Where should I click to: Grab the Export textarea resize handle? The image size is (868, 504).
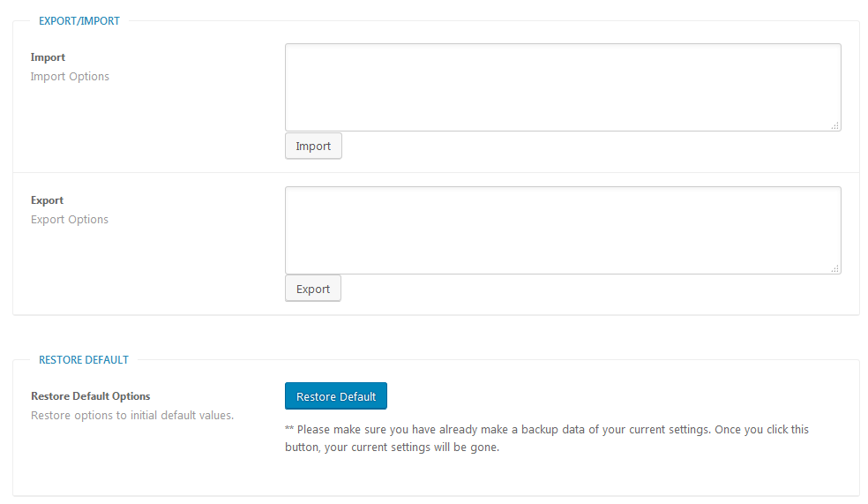(835, 268)
